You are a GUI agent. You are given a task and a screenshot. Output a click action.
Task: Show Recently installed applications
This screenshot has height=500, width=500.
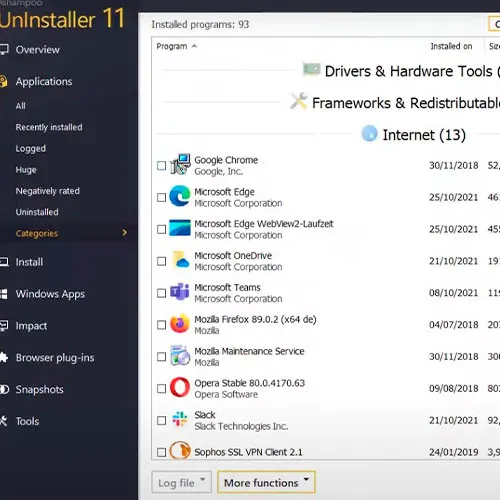pyautogui.click(x=49, y=127)
